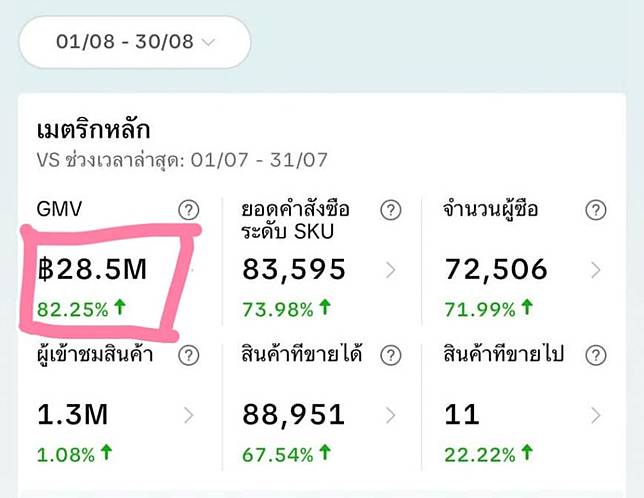Expand SKU orders 83,595 detail chevron

391,270
